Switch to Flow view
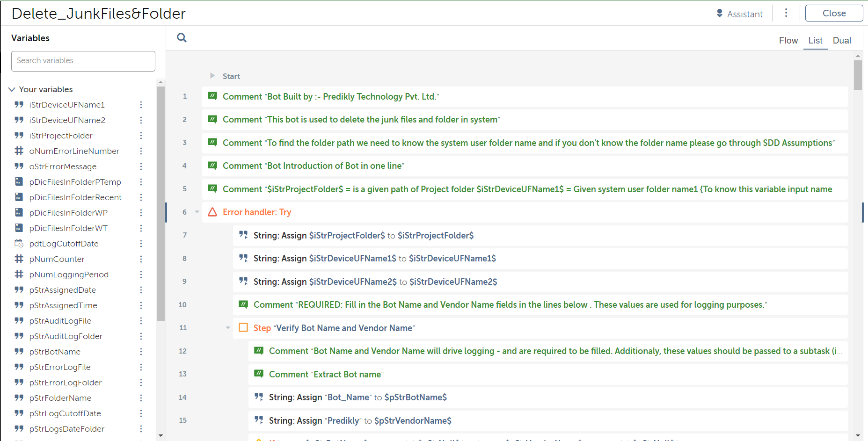 tap(788, 41)
